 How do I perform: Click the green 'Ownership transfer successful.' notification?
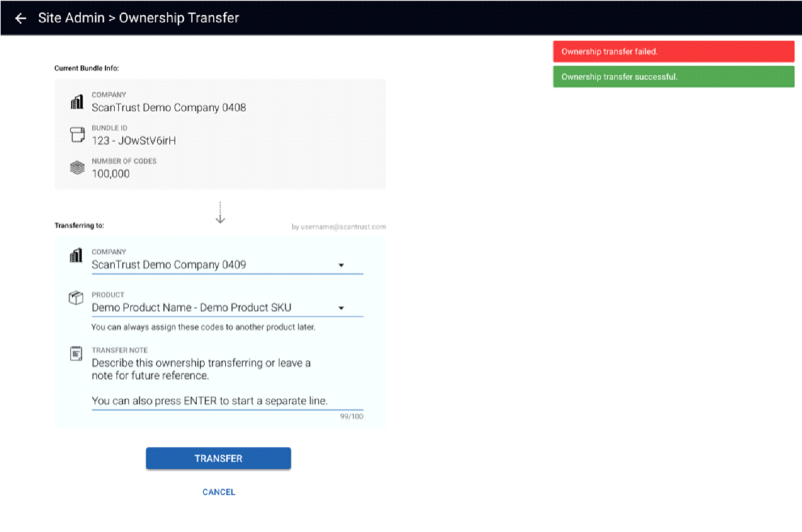pyautogui.click(x=673, y=76)
